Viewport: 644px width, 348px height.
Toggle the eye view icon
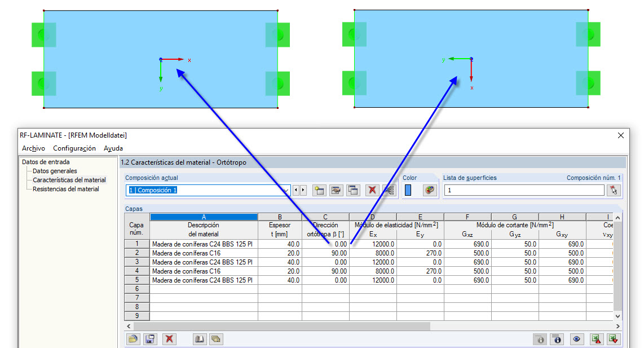(x=577, y=339)
